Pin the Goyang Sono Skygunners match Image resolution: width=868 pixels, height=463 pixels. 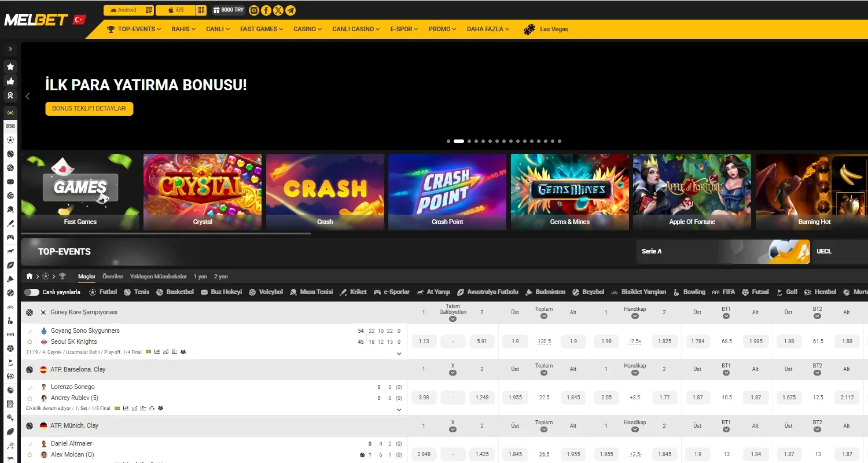point(30,331)
